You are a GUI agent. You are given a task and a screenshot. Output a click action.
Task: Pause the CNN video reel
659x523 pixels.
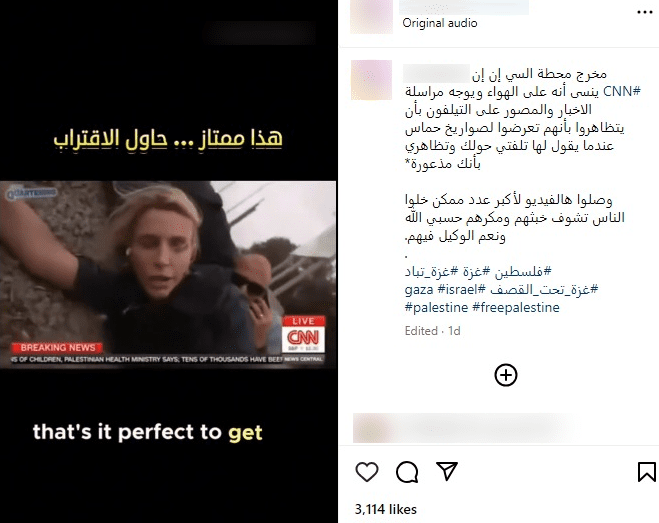[169, 262]
